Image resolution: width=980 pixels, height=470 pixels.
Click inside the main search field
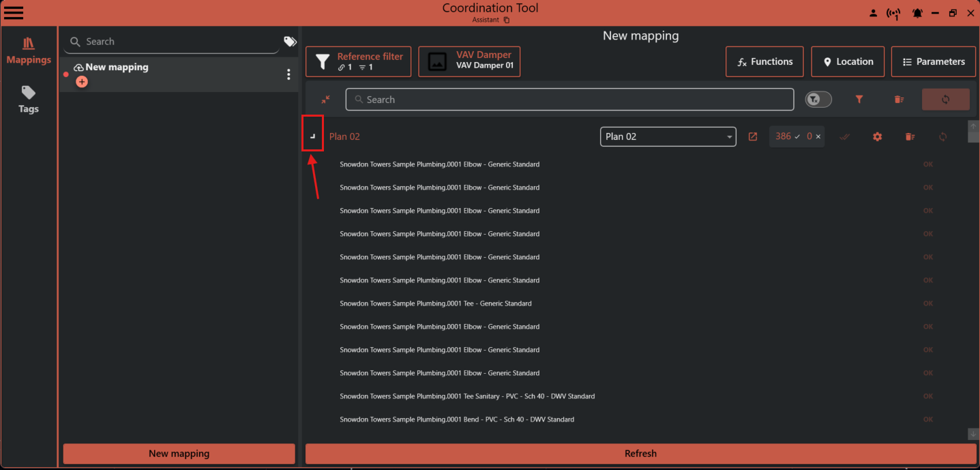[x=569, y=99]
